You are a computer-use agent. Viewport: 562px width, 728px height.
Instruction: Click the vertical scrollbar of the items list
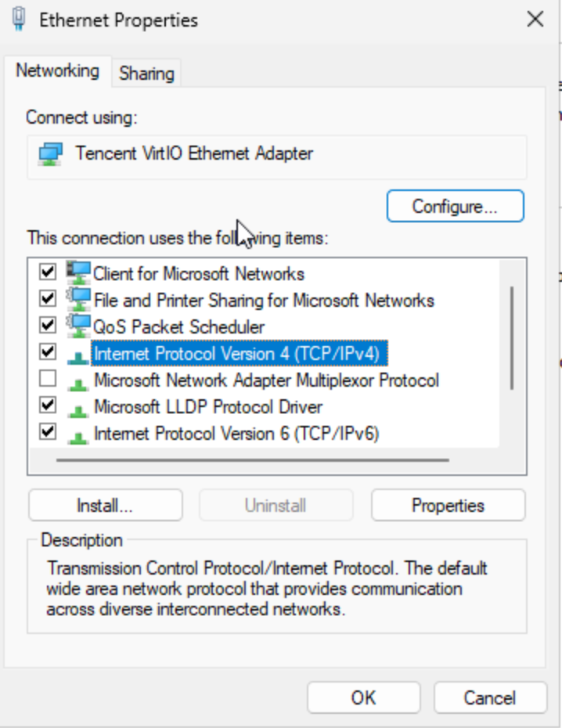click(x=512, y=337)
